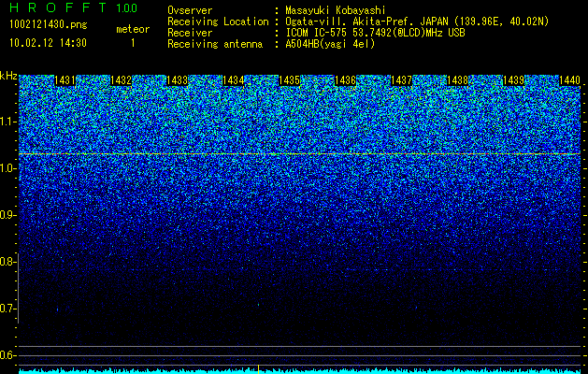This screenshot has width=588, height=374.
Task: Click the 1438 time marker
Action: pos(457,80)
